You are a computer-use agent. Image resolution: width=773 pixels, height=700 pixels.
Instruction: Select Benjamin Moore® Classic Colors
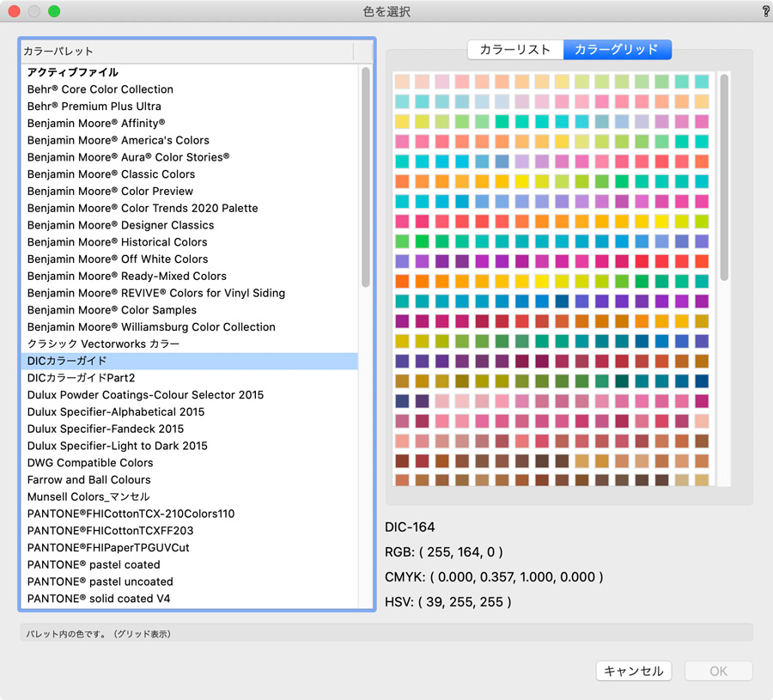pos(189,174)
